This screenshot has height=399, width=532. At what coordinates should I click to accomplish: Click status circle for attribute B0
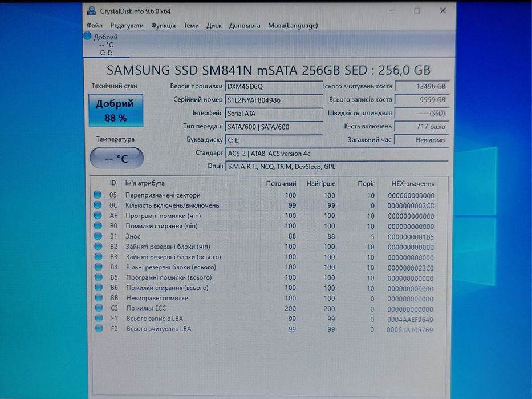(x=98, y=225)
